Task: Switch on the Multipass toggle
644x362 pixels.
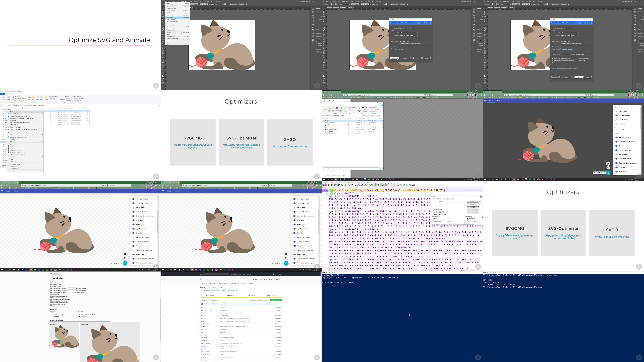Action: pyautogui.click(x=616, y=124)
